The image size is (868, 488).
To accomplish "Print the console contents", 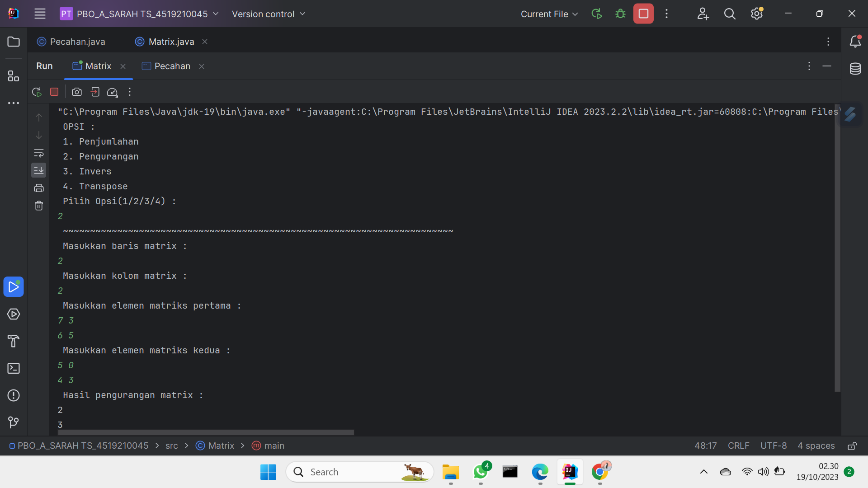I will [x=39, y=188].
